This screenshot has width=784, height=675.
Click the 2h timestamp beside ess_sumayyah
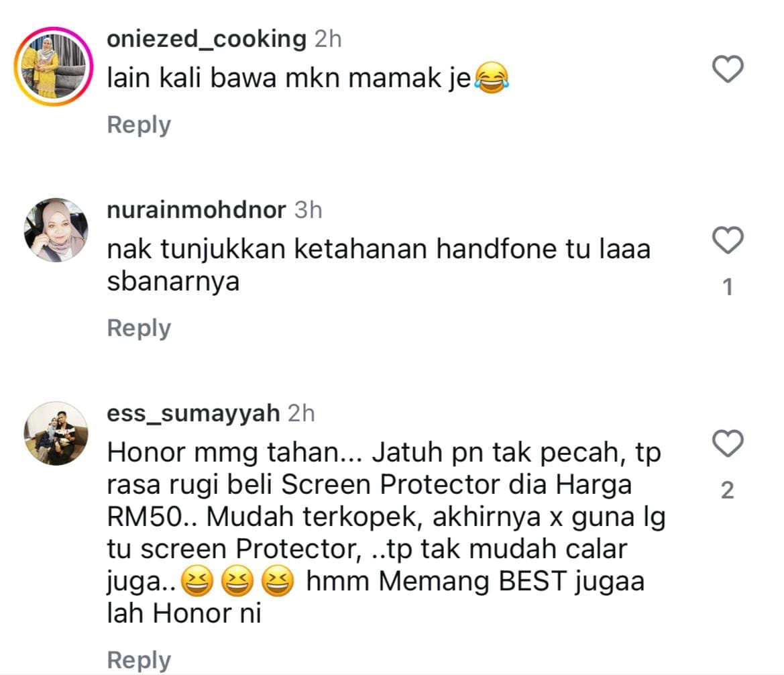pos(302,413)
